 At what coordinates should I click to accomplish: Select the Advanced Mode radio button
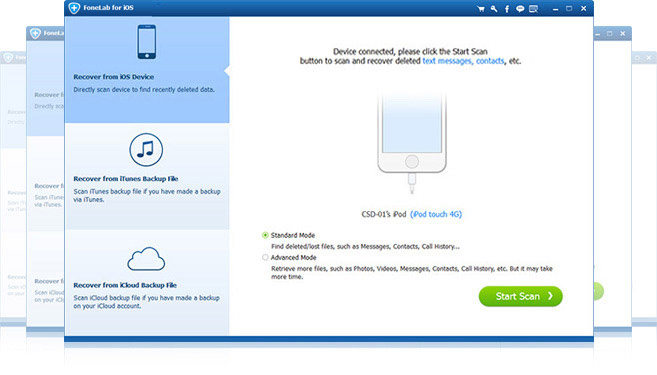265,257
